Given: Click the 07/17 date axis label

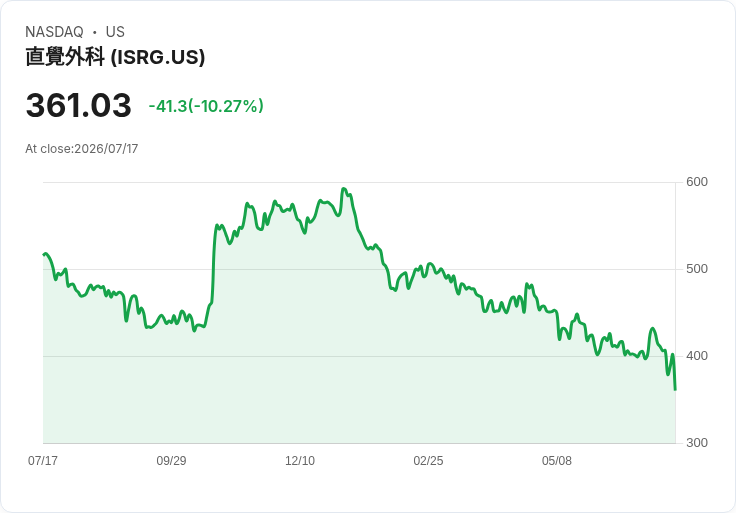Looking at the screenshot, I should pyautogui.click(x=43, y=460).
